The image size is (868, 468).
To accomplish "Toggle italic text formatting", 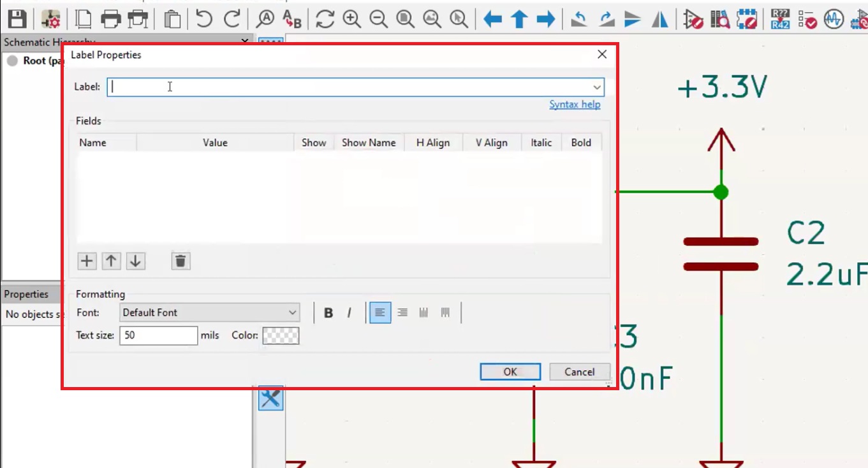I will (x=349, y=312).
